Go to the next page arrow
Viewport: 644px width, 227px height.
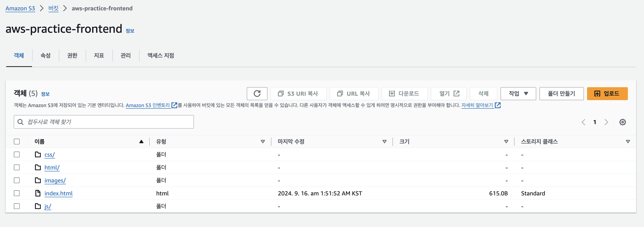(606, 122)
